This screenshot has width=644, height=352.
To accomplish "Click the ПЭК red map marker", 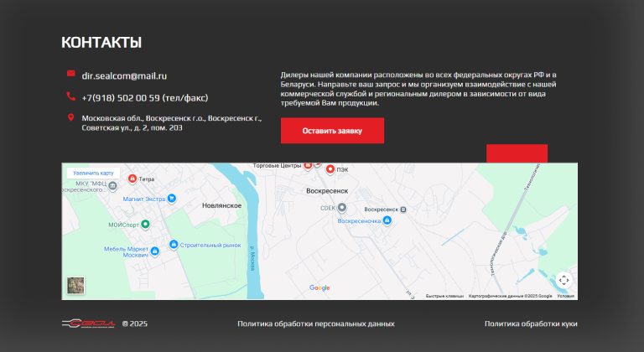I will pyautogui.click(x=330, y=169).
